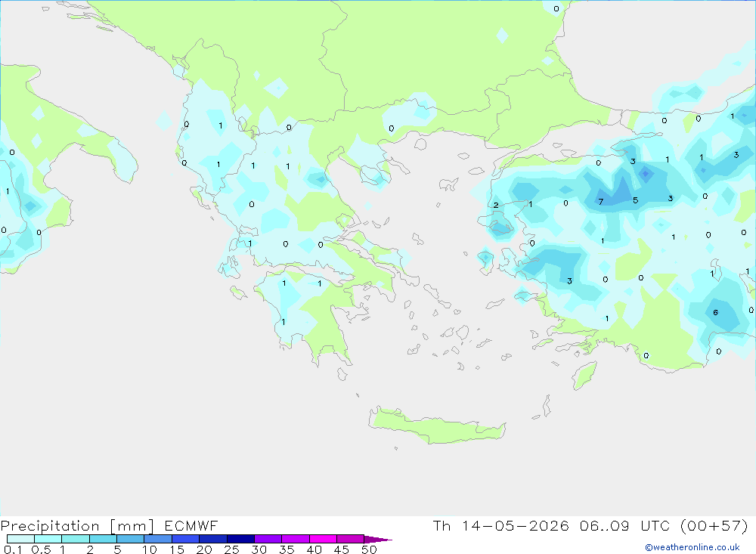Click the date '14-05-2026' text
Viewport: 756px width, 554px height.
click(516, 525)
